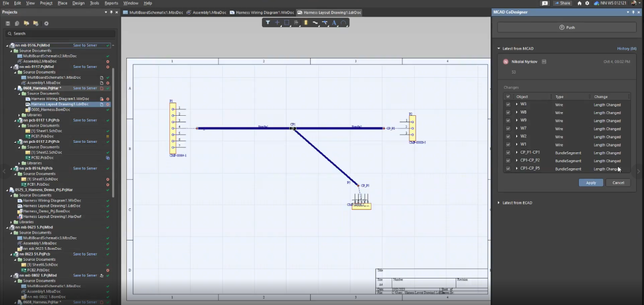Click the rectangle selection tool icon
The height and width of the screenshot is (305, 644).
(286, 23)
